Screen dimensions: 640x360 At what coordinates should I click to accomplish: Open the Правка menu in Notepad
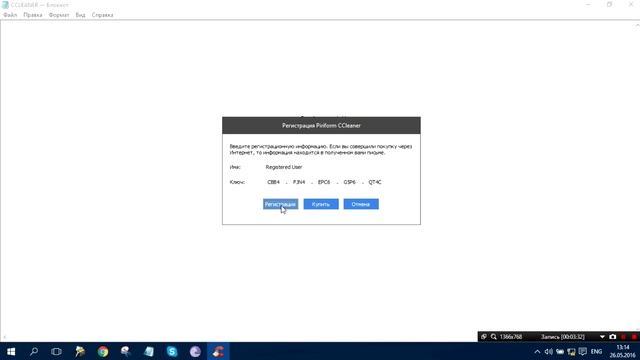coord(33,15)
